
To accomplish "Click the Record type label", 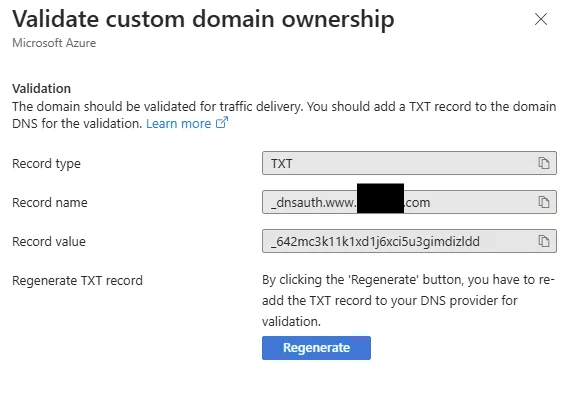I will click(x=46, y=164).
